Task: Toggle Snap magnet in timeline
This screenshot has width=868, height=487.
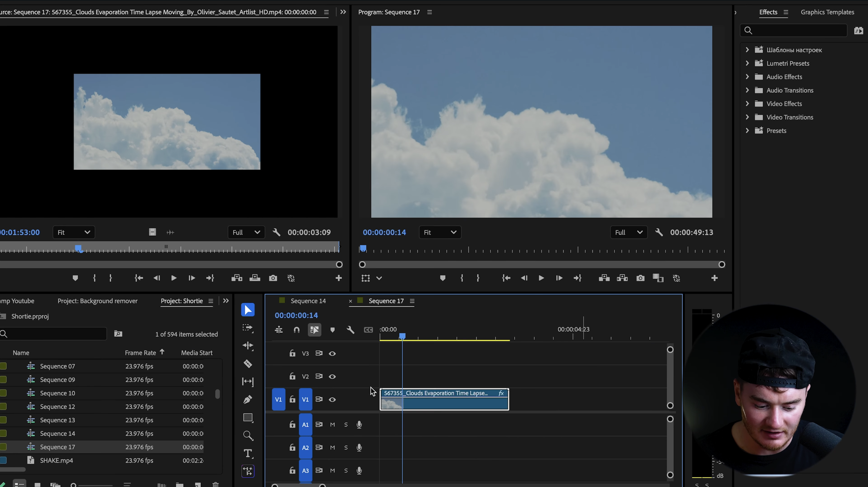Action: [x=296, y=330]
